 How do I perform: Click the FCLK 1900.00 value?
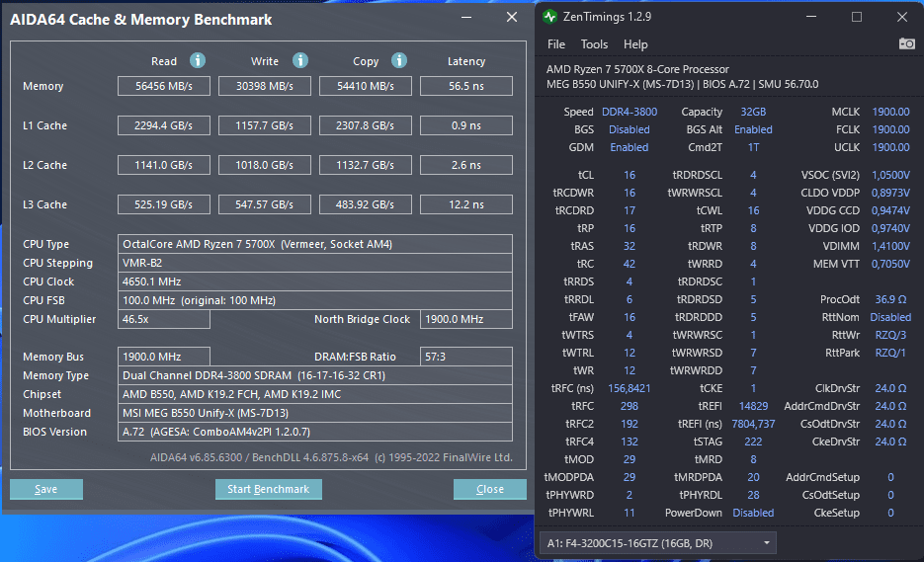click(x=890, y=129)
